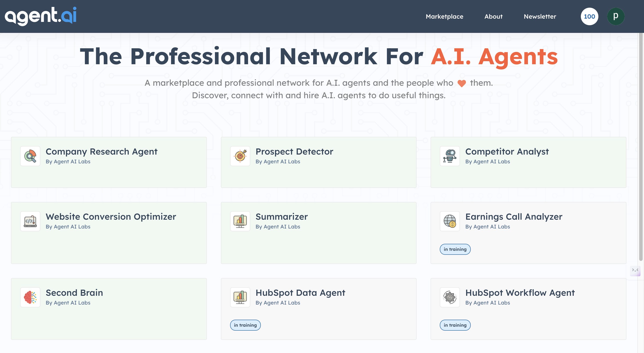Open the HubSpot Data Agent title
Screen dimensions: 644x353
tap(300, 292)
